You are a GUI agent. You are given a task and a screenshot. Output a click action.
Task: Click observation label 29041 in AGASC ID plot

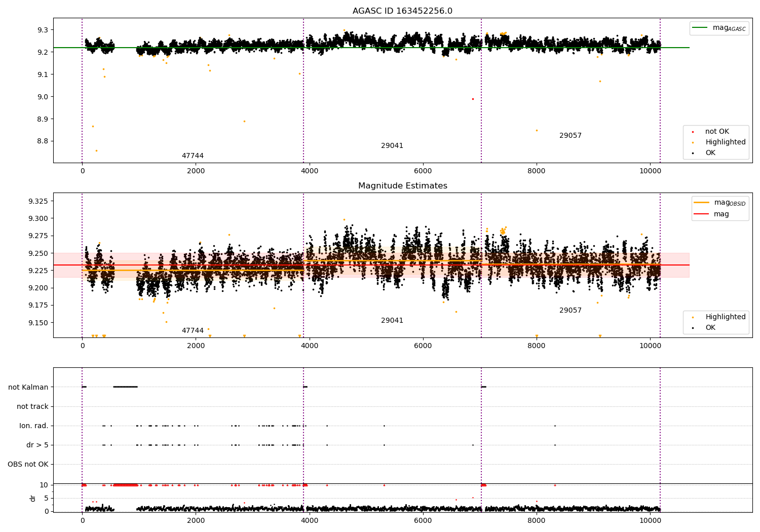click(392, 146)
